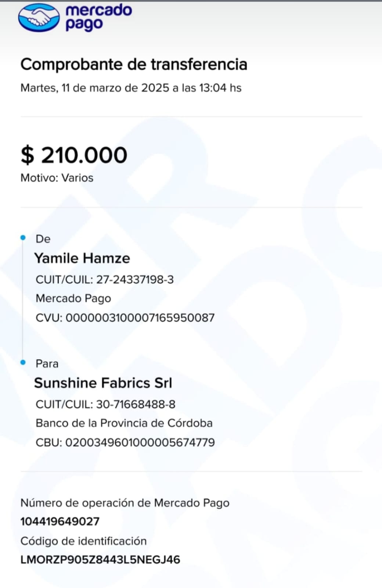Click the mercado pago wordmark text
This screenshot has width=382, height=588.
coord(98,17)
